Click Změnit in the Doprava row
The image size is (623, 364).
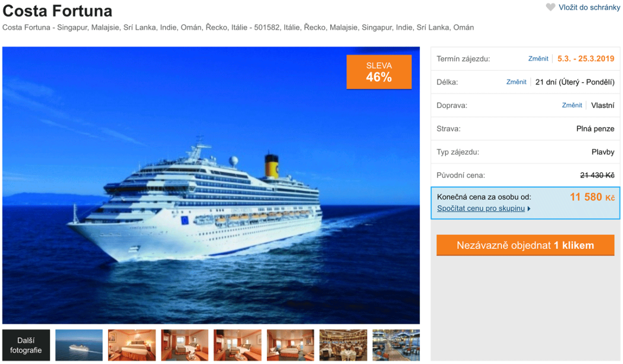click(572, 105)
